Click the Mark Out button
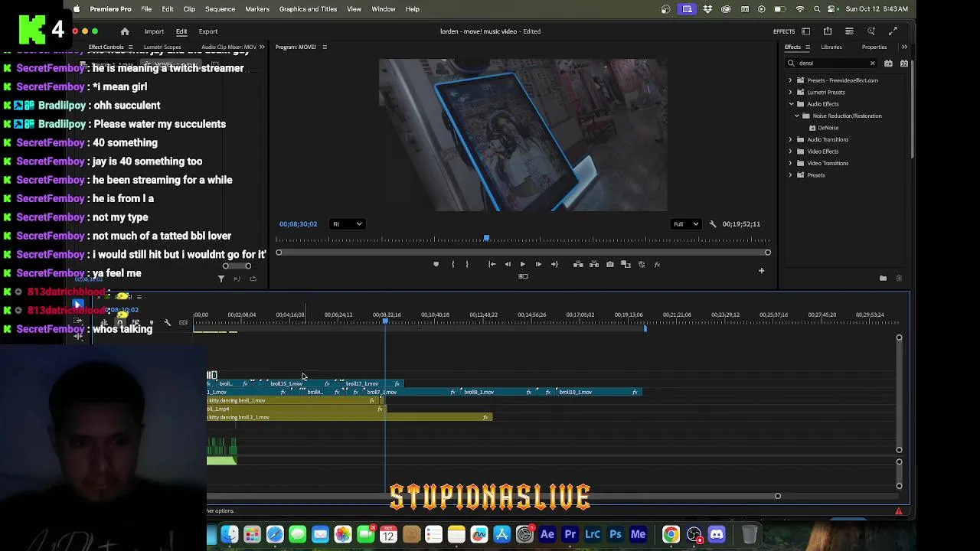980x551 pixels. (467, 264)
